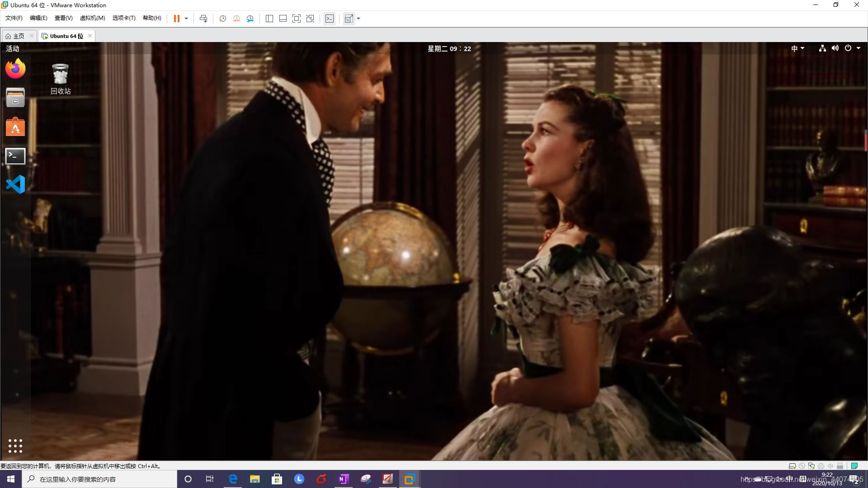Viewport: 868px width, 488px height.
Task: Launch Firefox from the Ubuntu dock
Action: [x=15, y=69]
